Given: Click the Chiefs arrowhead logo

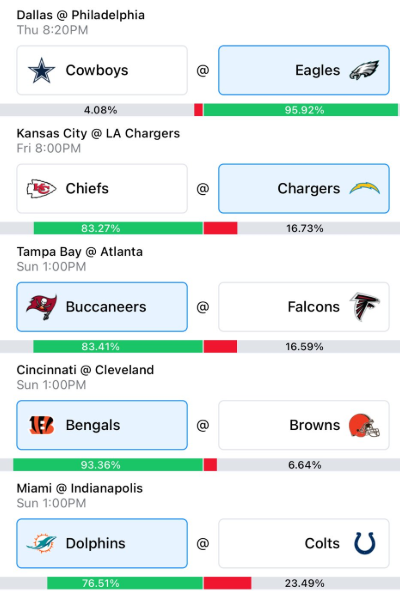Looking at the screenshot, I should point(41,188).
